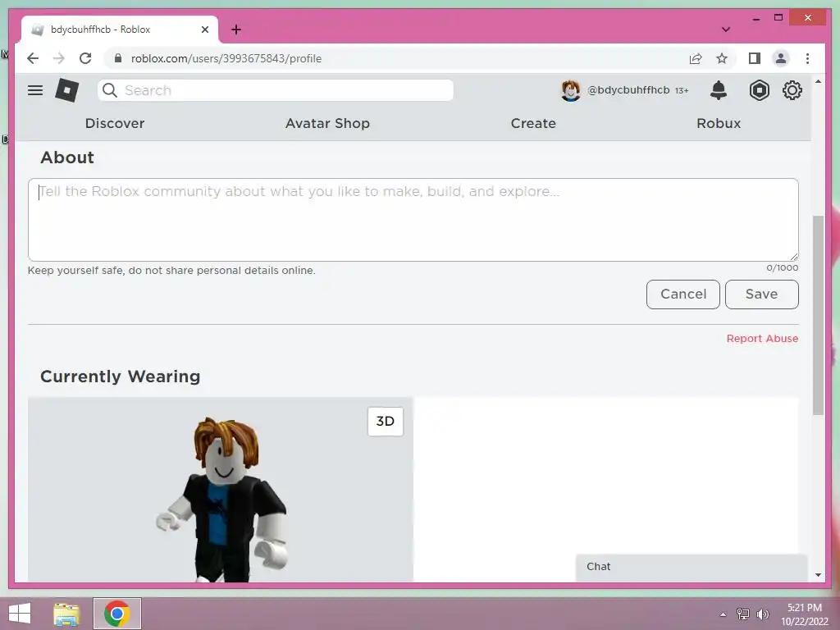840x630 pixels.
Task: Open the volume tray icon
Action: 762,614
